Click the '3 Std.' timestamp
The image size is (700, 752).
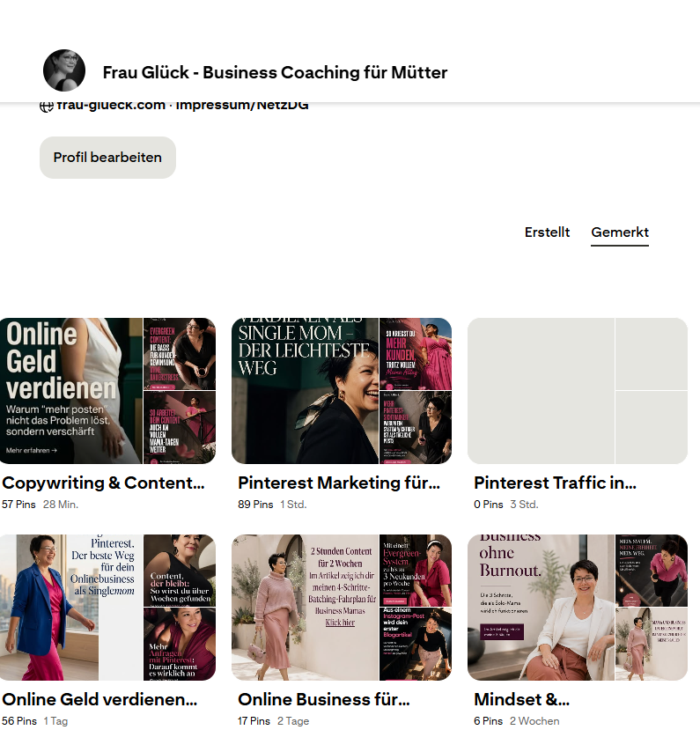tap(524, 505)
